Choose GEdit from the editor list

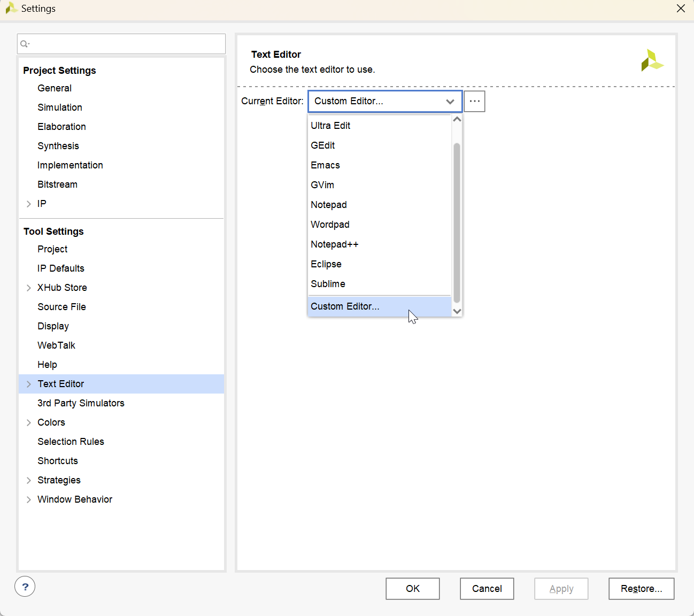[x=380, y=145]
